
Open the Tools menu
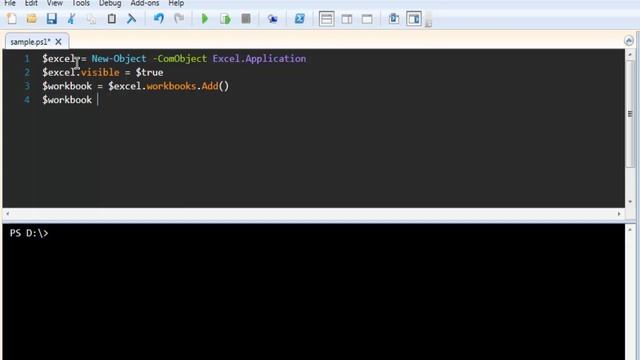[81, 3]
